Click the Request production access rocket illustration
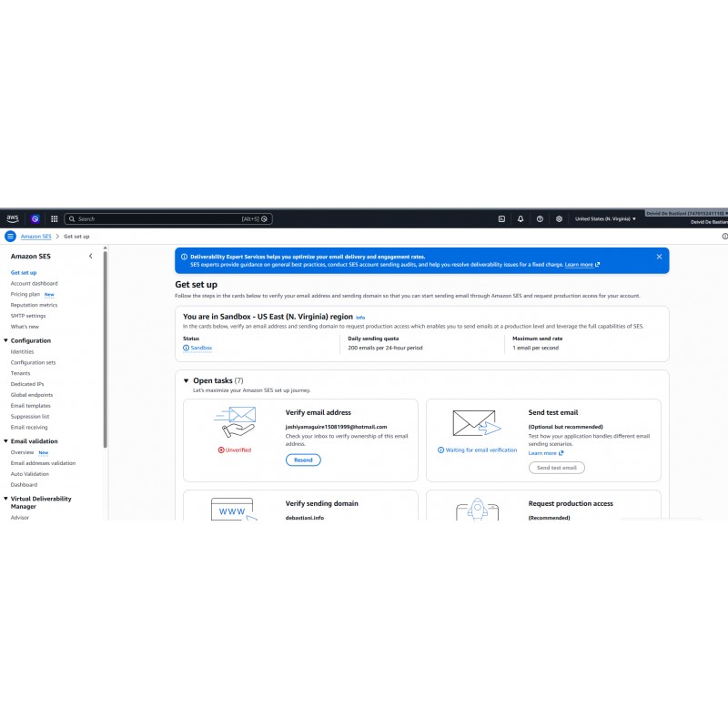This screenshot has height=728, width=728. (477, 510)
